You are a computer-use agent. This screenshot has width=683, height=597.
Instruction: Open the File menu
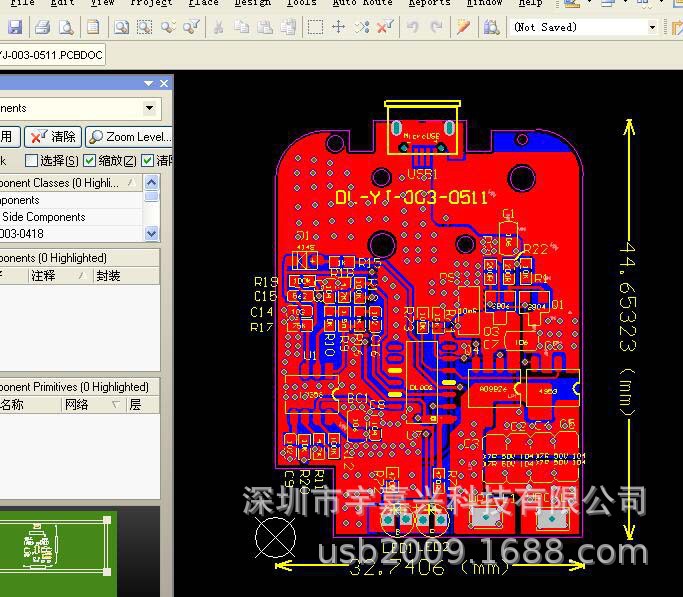22,3
